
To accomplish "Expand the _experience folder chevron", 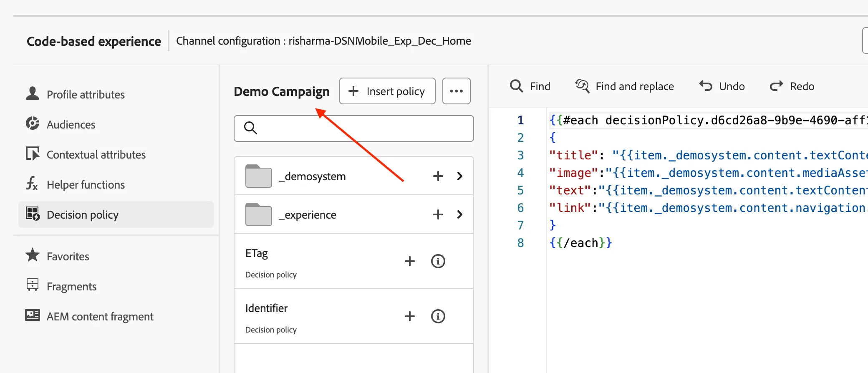I will tap(460, 214).
